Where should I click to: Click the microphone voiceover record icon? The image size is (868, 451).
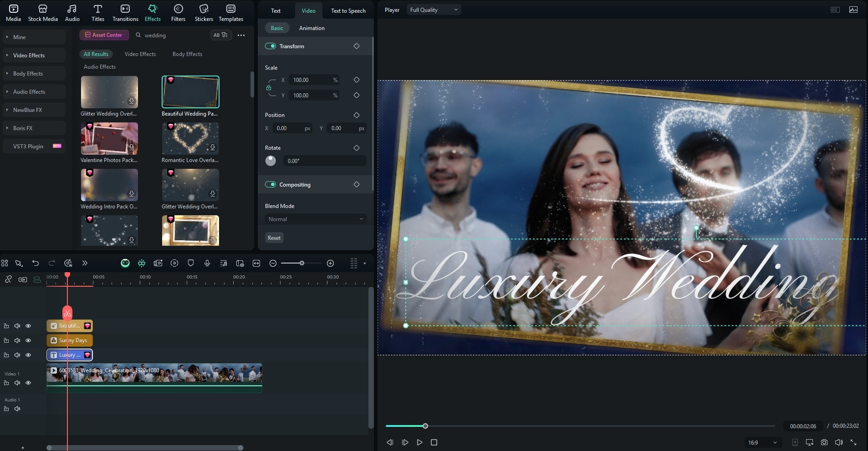tap(207, 263)
